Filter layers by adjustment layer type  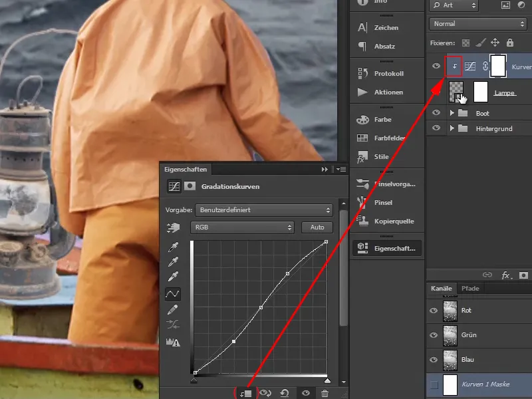(x=521, y=5)
